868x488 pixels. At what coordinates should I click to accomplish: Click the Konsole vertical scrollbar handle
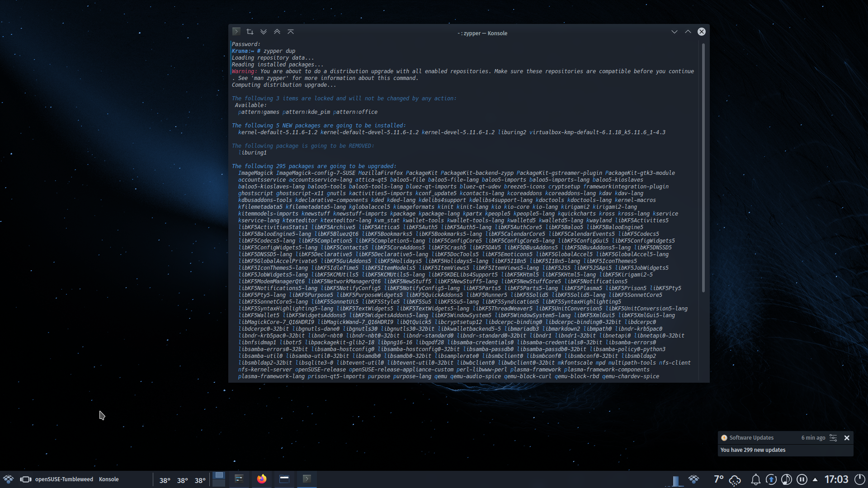pyautogui.click(x=703, y=168)
